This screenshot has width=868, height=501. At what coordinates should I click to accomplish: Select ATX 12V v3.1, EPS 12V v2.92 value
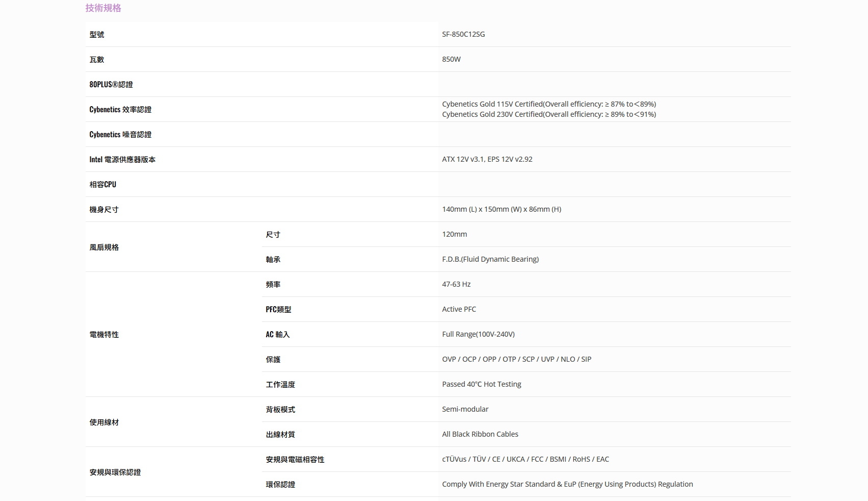point(487,159)
